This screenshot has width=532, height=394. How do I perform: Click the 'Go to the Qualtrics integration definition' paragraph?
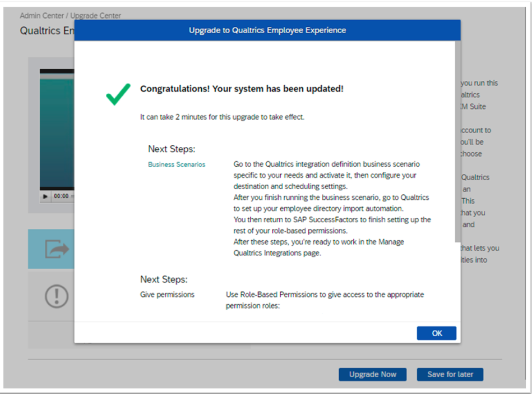click(x=326, y=175)
